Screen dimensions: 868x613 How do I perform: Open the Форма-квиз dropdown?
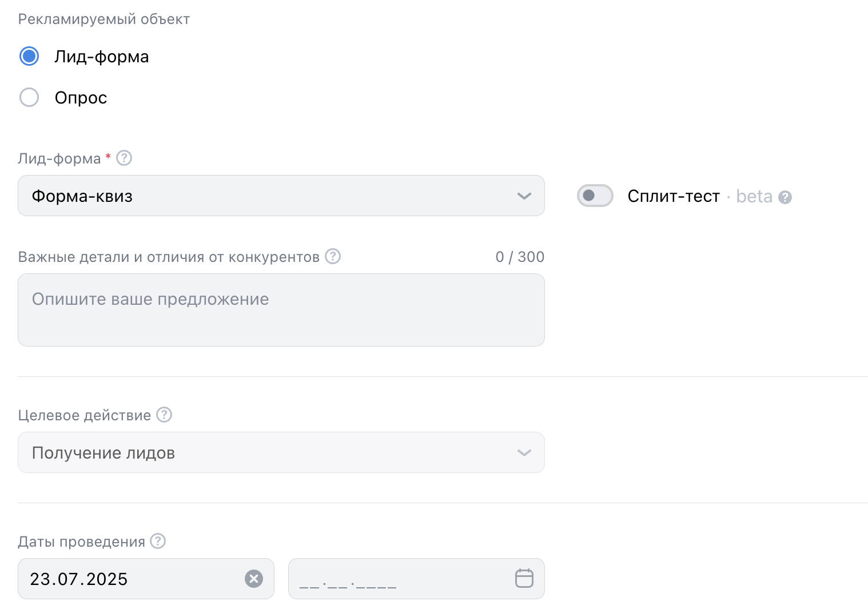(281, 196)
